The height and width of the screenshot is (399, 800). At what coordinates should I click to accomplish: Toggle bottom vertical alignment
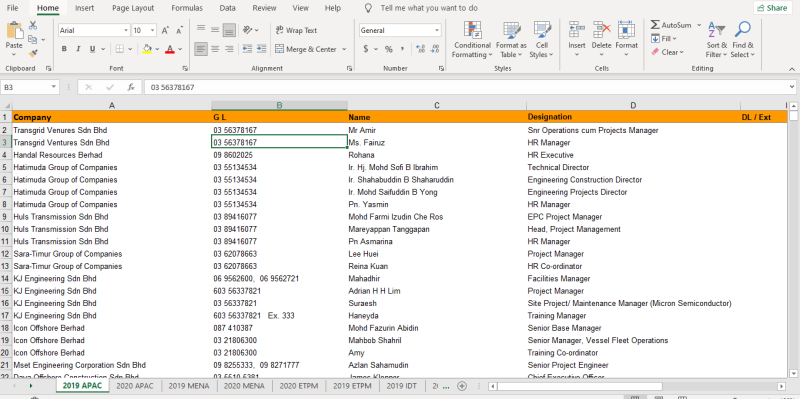230,29
